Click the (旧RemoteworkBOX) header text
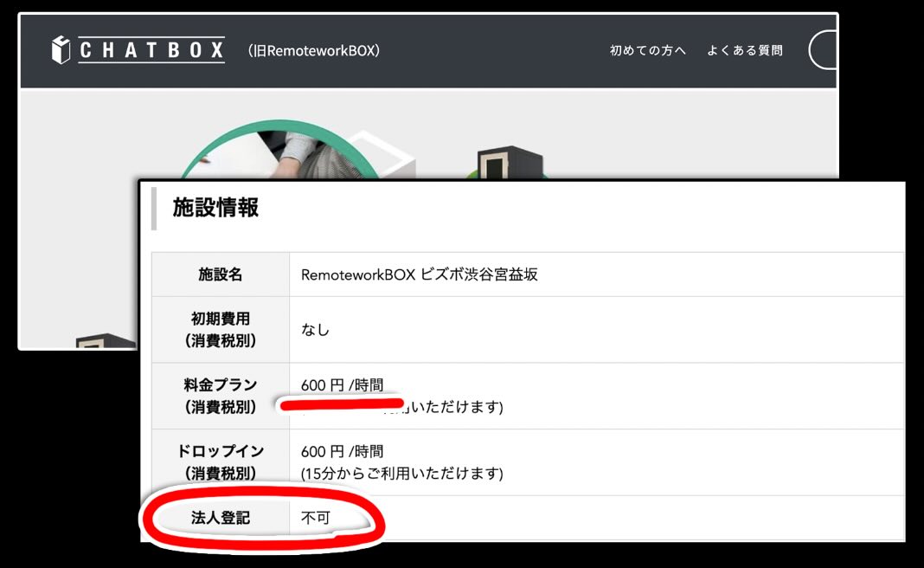 [x=313, y=51]
